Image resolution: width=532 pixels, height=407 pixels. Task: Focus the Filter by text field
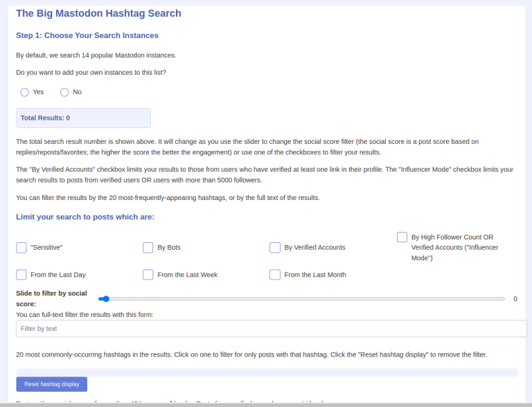pyautogui.click(x=272, y=328)
